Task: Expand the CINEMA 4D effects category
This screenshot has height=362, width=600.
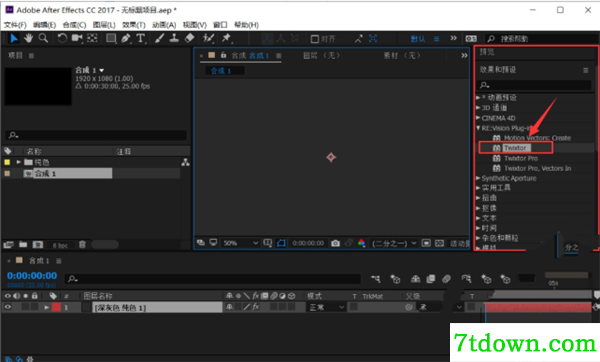Action: [478, 118]
